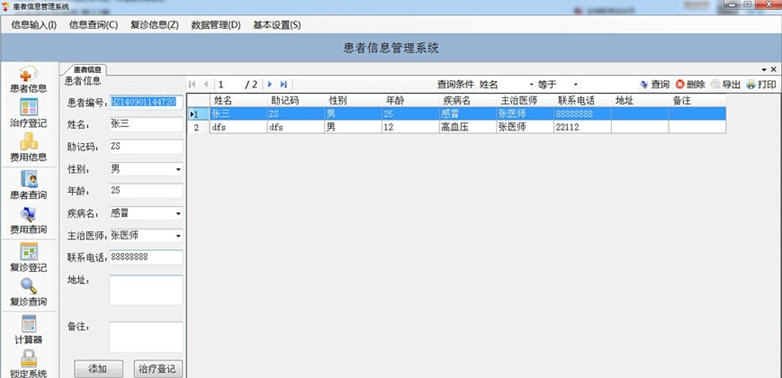Screen dimensions: 782x378
Task: Open the 等于 operator dropdown
Action: pyautogui.click(x=576, y=85)
